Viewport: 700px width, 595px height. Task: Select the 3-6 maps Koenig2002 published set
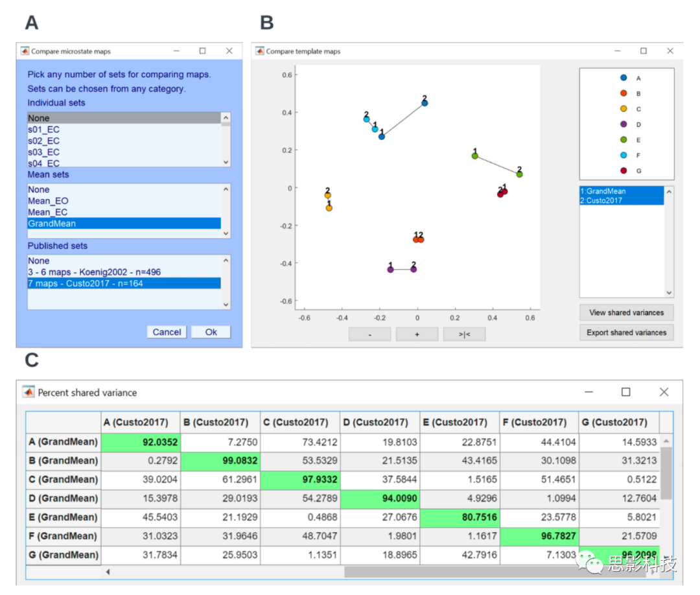93,272
